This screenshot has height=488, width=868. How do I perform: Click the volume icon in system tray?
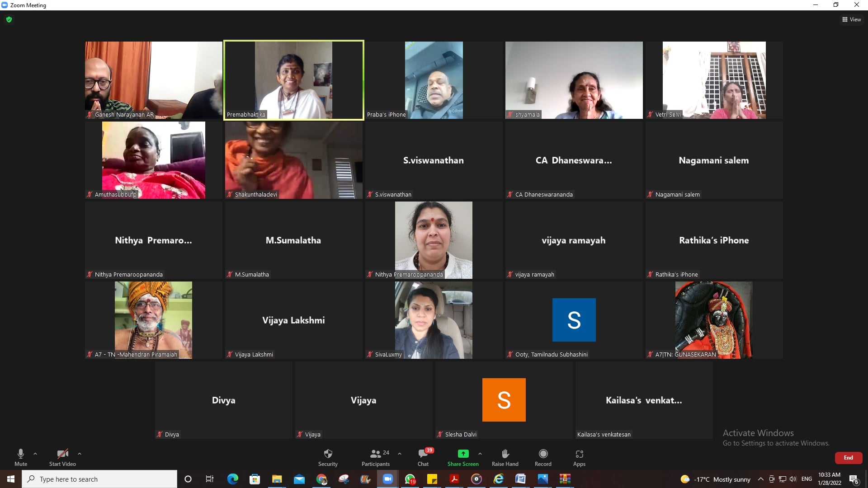[x=793, y=479]
